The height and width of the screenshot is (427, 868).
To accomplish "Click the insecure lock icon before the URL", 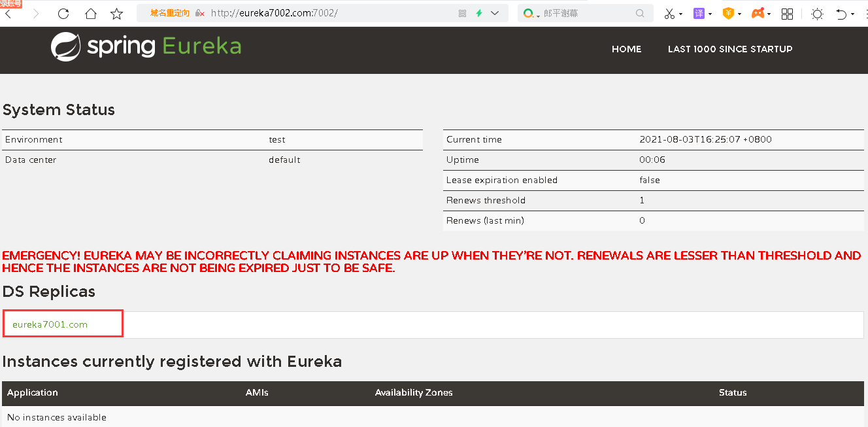I will 200,13.
